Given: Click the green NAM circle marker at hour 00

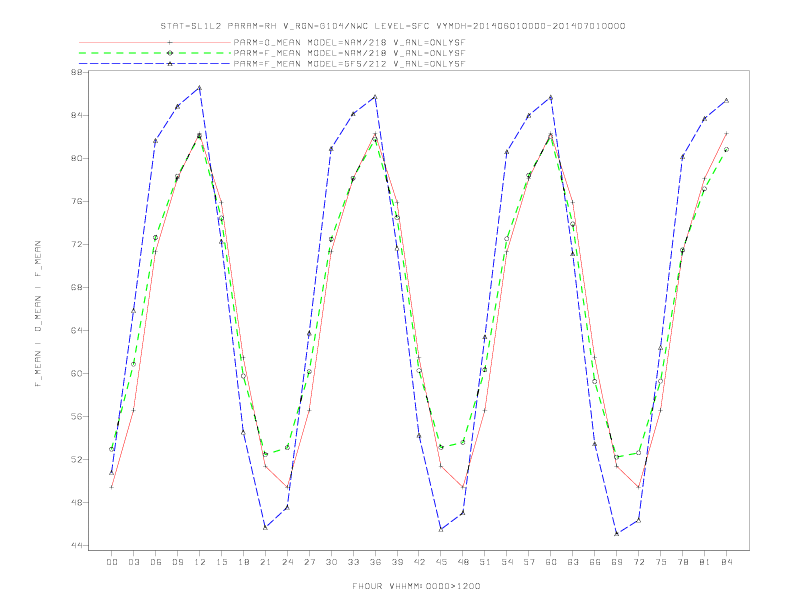Looking at the screenshot, I should (x=112, y=449).
